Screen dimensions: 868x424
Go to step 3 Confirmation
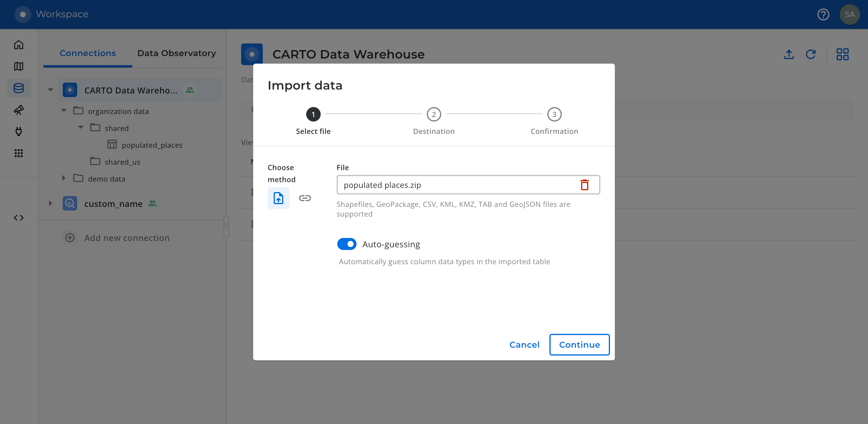[554, 121]
